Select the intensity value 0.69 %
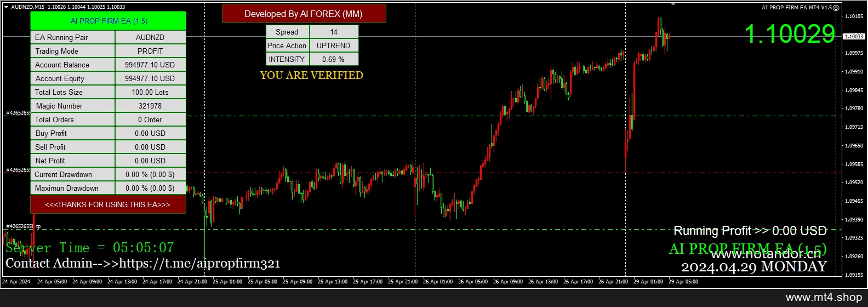 click(334, 59)
